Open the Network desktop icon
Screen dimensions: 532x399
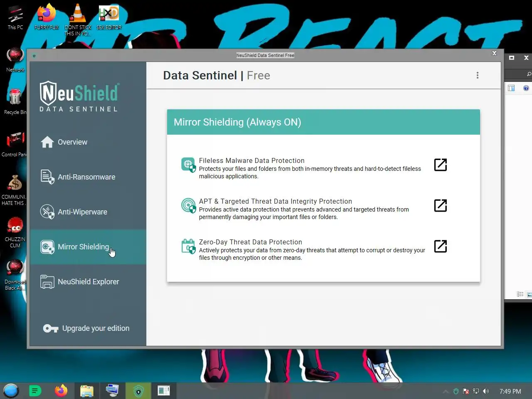click(x=15, y=60)
